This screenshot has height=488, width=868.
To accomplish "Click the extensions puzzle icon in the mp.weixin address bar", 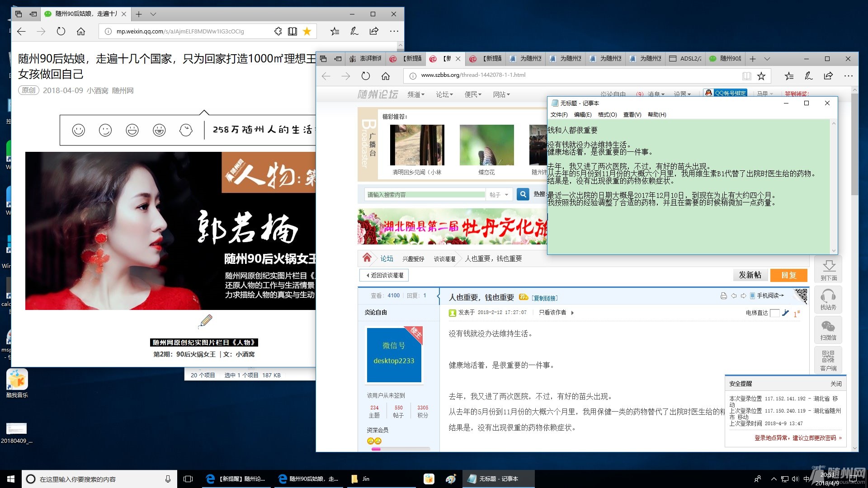I will 278,31.
